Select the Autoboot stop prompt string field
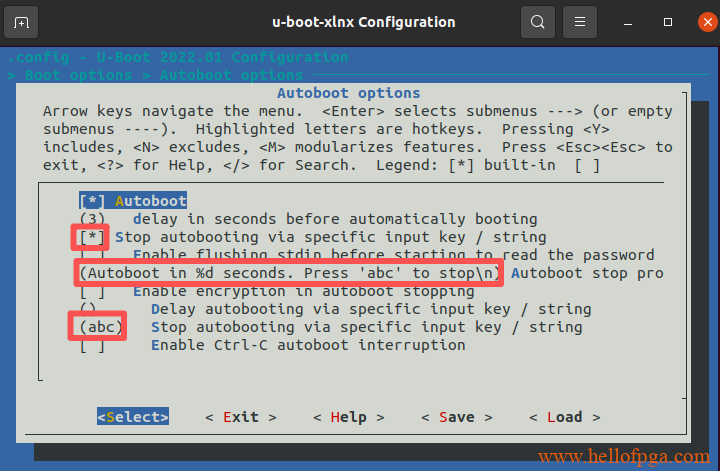This screenshot has height=471, width=720. 290,273
